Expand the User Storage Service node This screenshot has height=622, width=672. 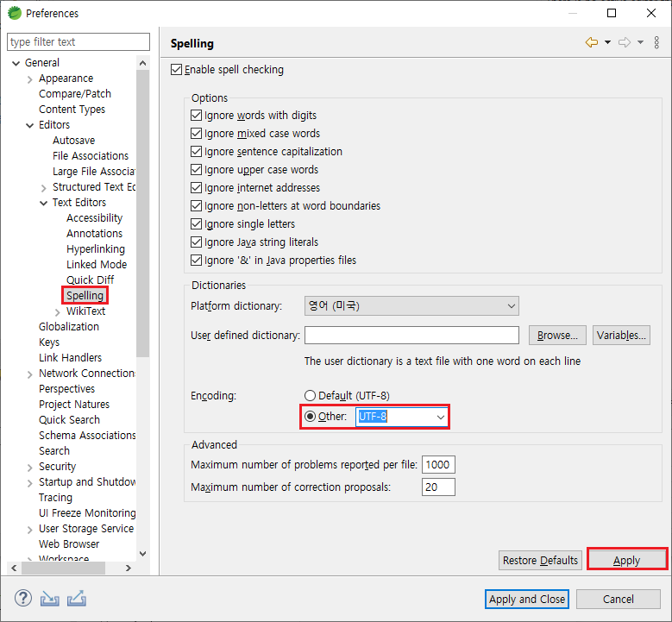tap(29, 530)
